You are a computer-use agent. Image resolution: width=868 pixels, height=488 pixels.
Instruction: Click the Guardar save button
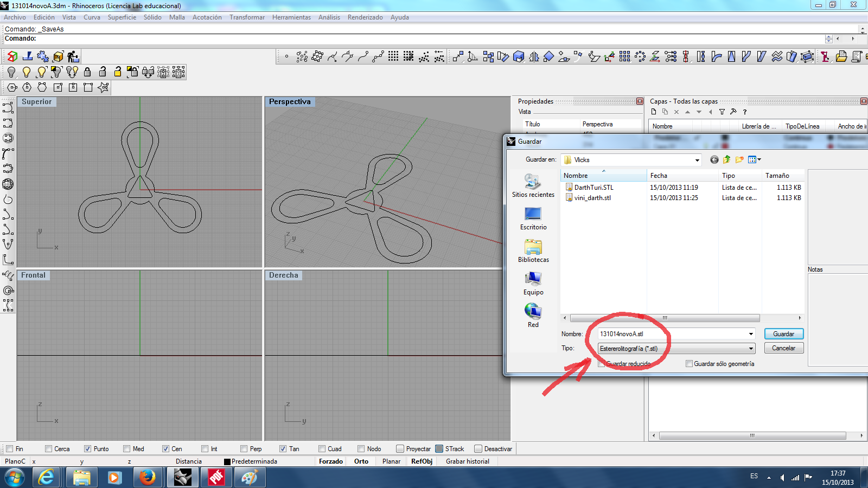(784, 334)
